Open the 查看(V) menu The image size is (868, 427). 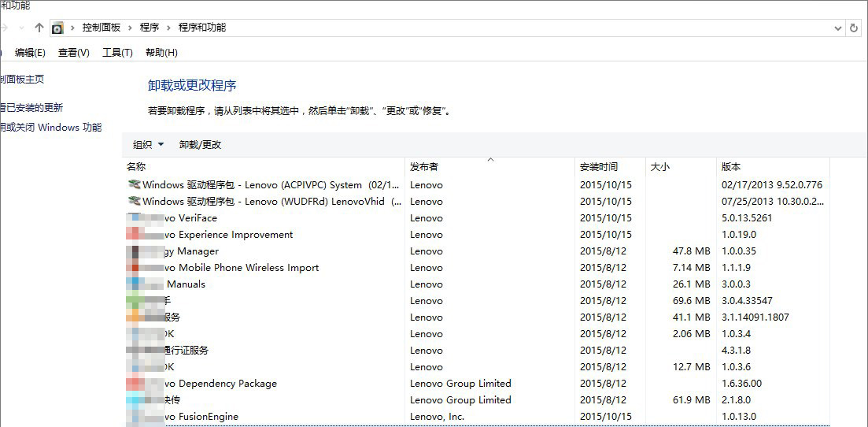coord(73,53)
